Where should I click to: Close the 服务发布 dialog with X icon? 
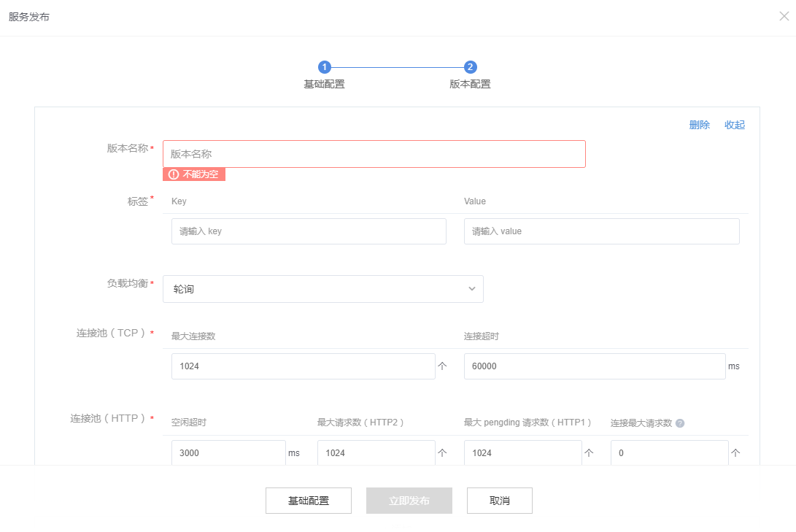pyautogui.click(x=784, y=16)
